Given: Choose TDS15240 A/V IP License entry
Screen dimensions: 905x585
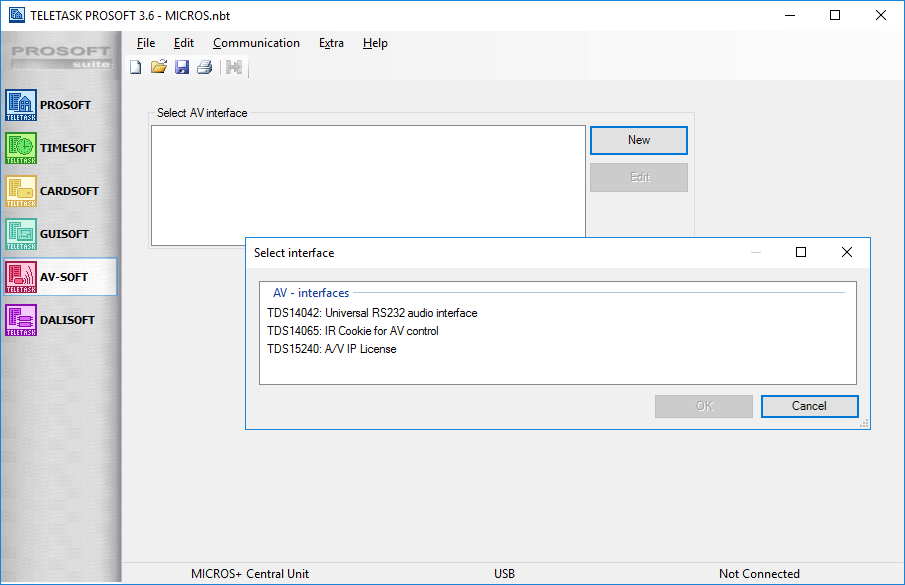Looking at the screenshot, I should tap(331, 349).
